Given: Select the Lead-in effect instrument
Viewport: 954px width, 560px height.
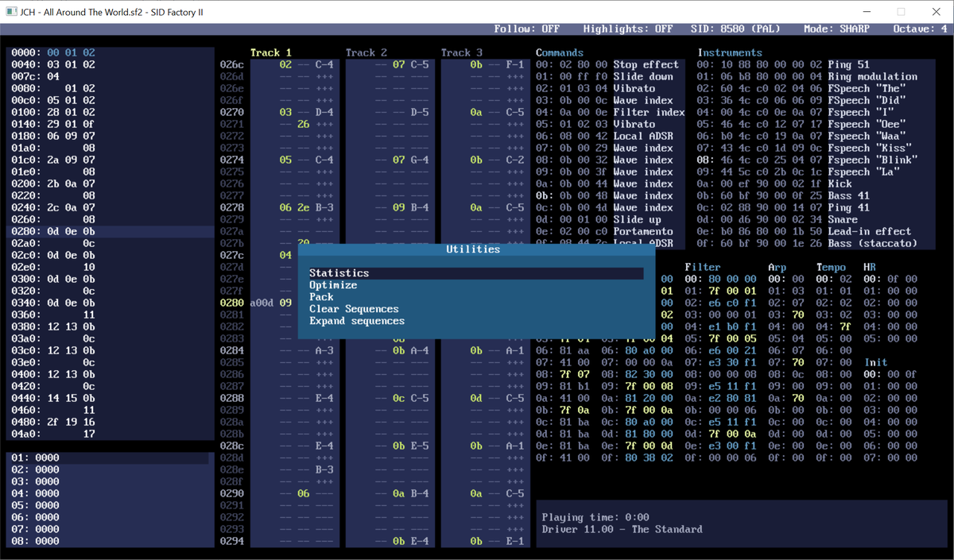Looking at the screenshot, I should [x=816, y=231].
